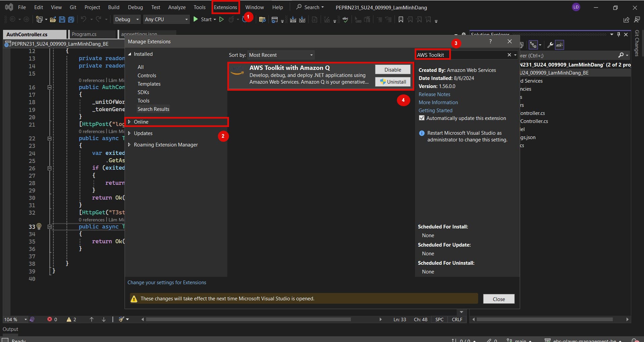The height and width of the screenshot is (342, 644).
Task: Click Change your settings for Extensions link
Action: (167, 283)
